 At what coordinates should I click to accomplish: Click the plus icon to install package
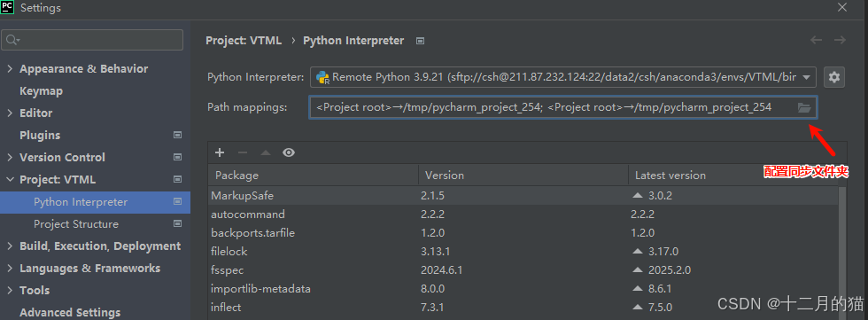220,152
